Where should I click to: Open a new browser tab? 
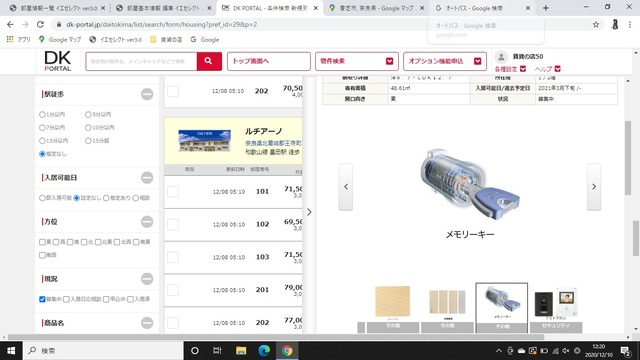pos(546,8)
